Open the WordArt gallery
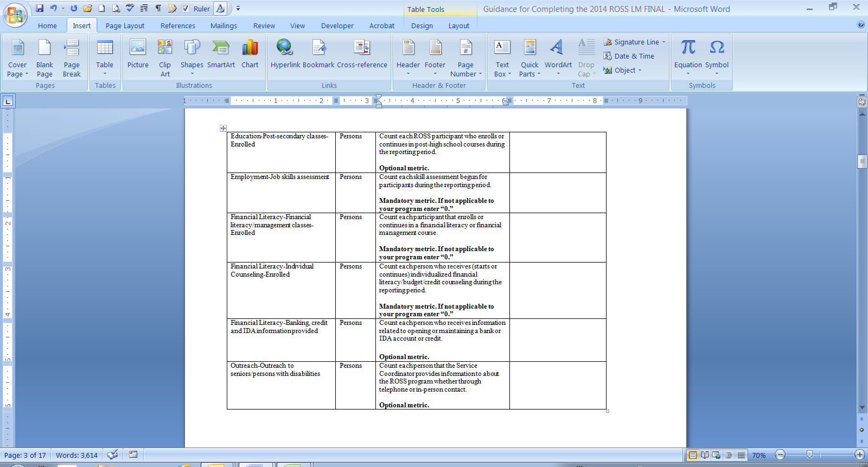868x467 pixels. pos(558,58)
